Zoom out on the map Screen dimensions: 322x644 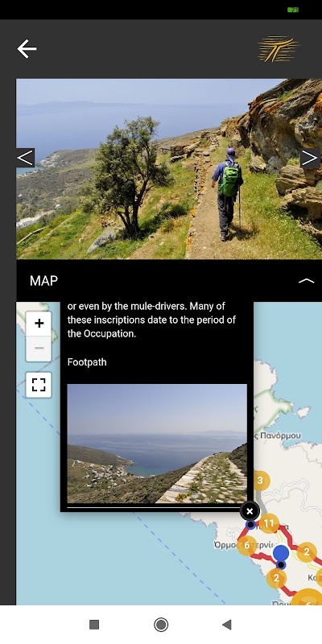tap(39, 349)
